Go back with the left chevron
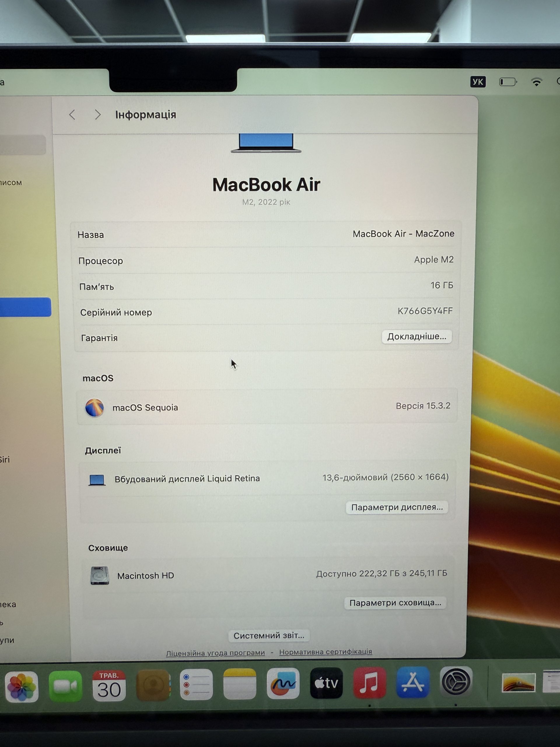Viewport: 560px width, 747px height. 72,115
